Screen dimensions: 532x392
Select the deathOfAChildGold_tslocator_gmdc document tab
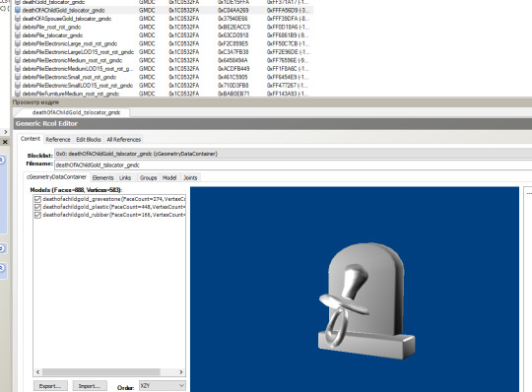(x=76, y=112)
